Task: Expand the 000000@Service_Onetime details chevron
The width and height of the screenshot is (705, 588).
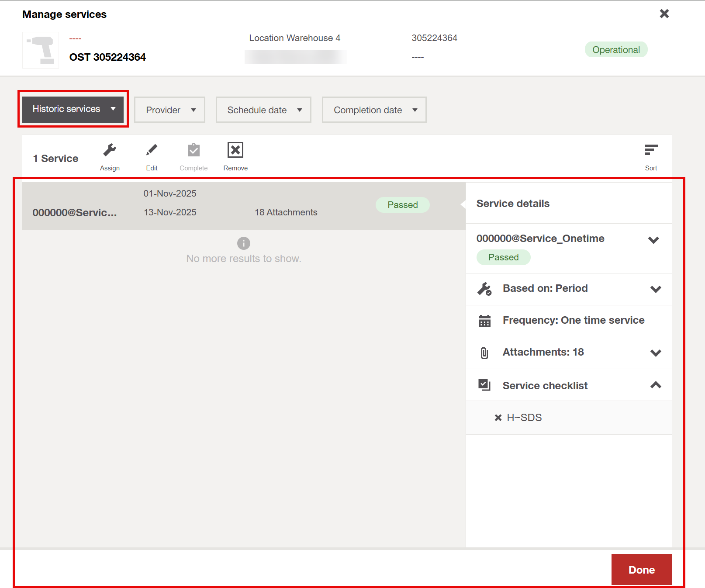Action: click(653, 240)
